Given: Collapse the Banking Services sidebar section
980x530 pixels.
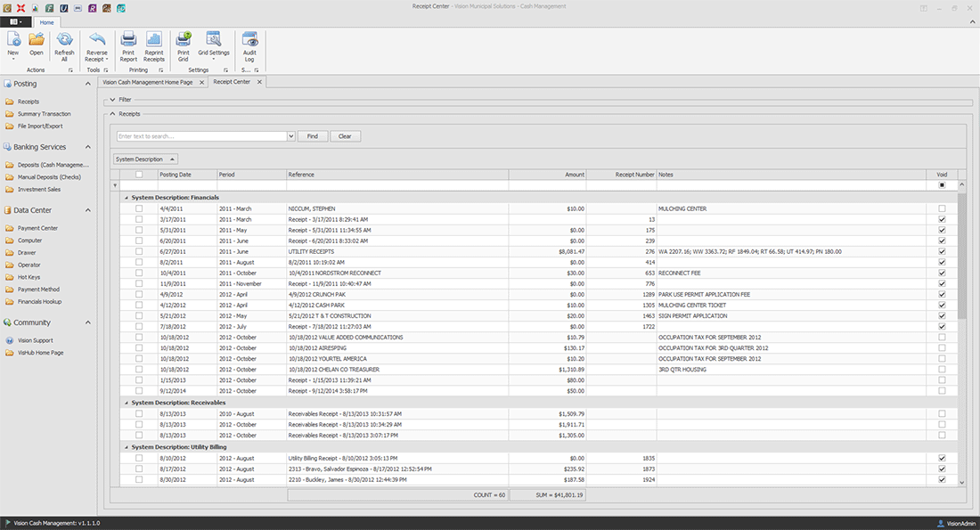Looking at the screenshot, I should pos(88,147).
